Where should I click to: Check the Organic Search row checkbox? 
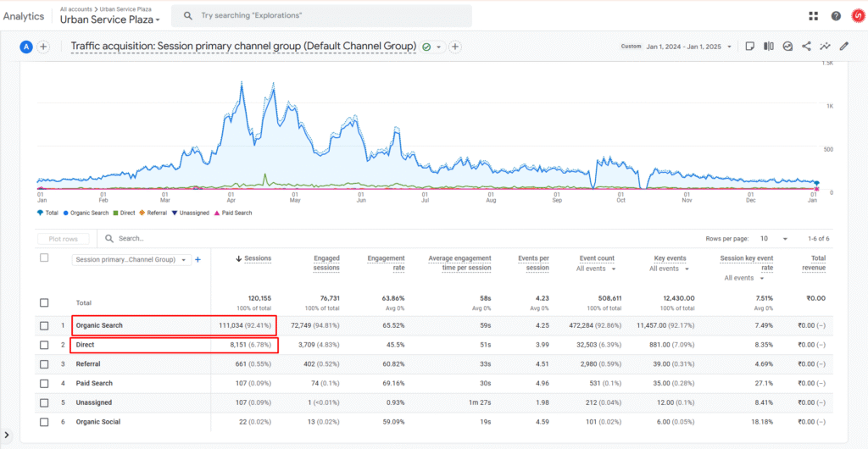point(44,325)
